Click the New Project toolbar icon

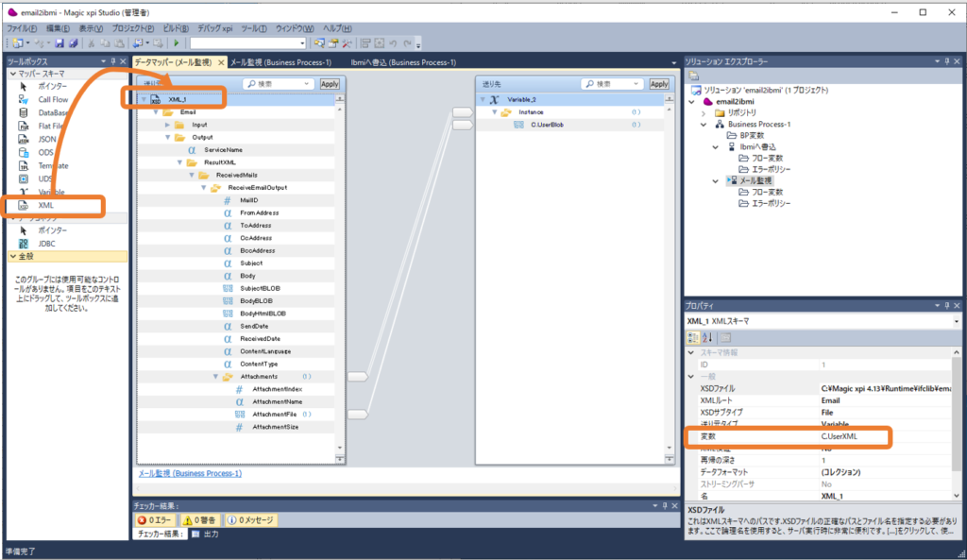tap(17, 43)
